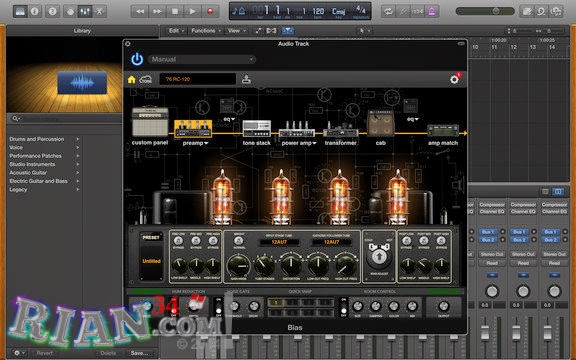Click the Save... button in Library
This screenshot has width=576, height=360.
[x=139, y=353]
